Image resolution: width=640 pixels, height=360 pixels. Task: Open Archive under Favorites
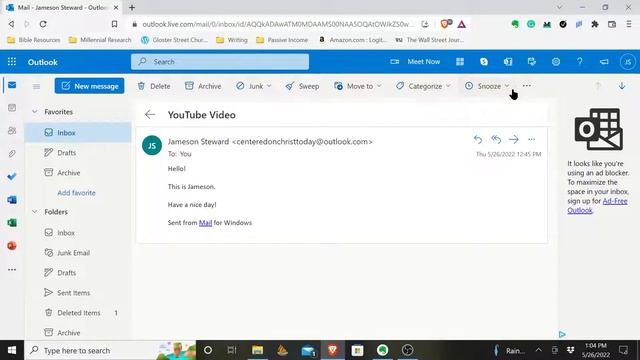pos(78,173)
